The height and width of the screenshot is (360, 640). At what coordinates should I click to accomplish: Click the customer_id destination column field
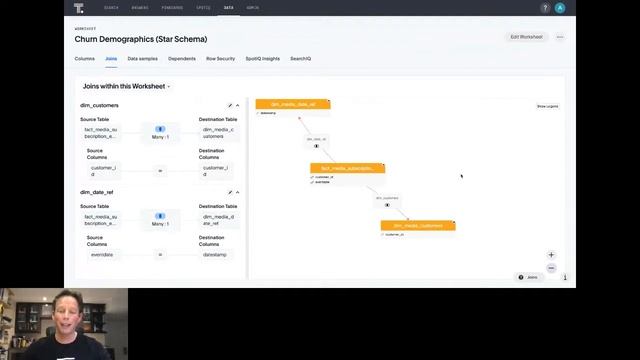coord(216,171)
